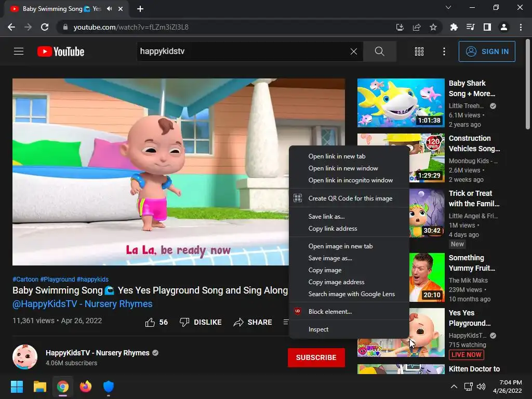Image resolution: width=532 pixels, height=399 pixels.
Task: Click the page vertical scrollbar
Action: pos(528,85)
